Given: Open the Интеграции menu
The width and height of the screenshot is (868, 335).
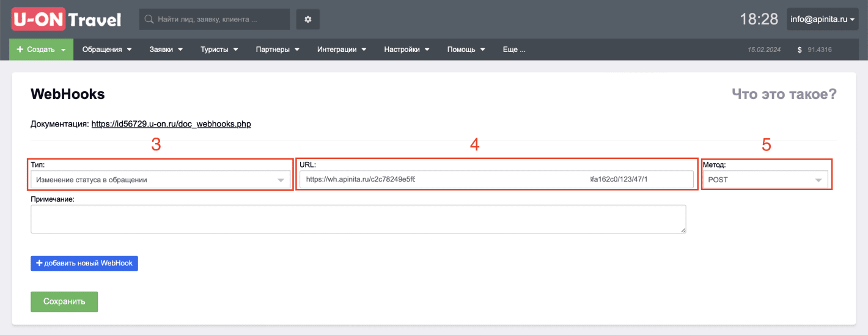Looking at the screenshot, I should click(341, 50).
